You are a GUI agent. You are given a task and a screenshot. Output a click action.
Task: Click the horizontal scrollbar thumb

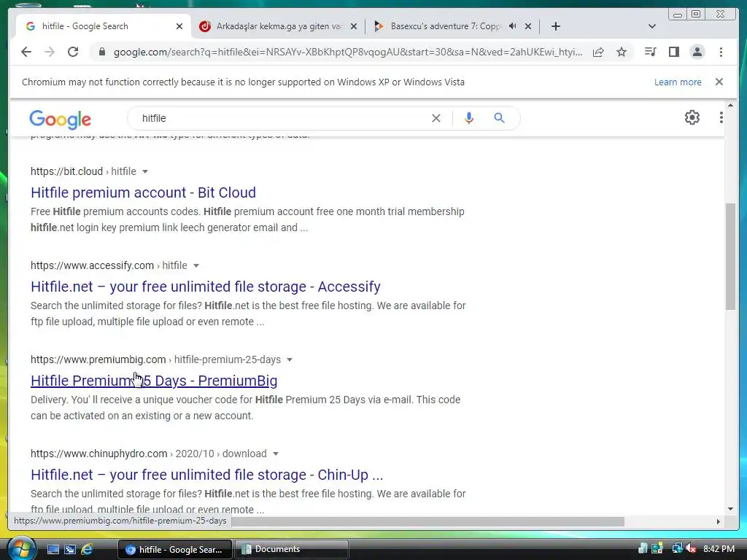(427, 521)
